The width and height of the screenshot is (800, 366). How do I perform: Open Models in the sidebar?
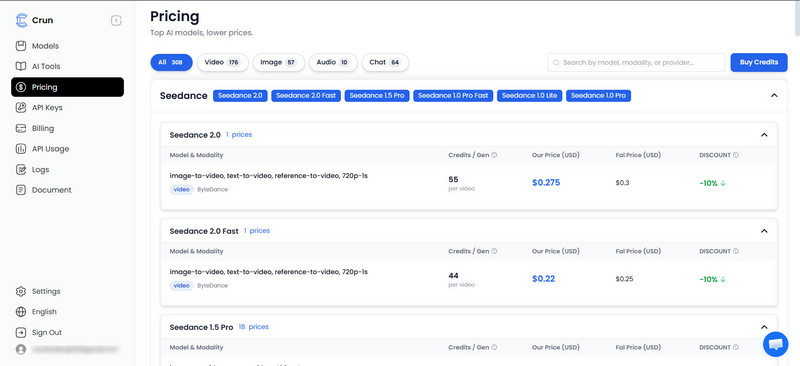click(x=67, y=46)
